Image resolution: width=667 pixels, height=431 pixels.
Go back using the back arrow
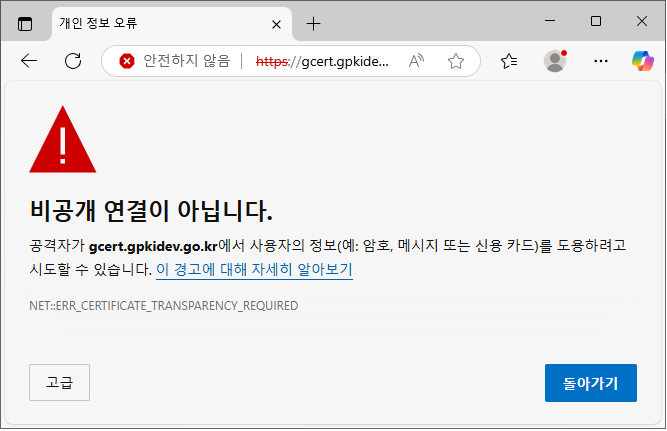(x=29, y=61)
